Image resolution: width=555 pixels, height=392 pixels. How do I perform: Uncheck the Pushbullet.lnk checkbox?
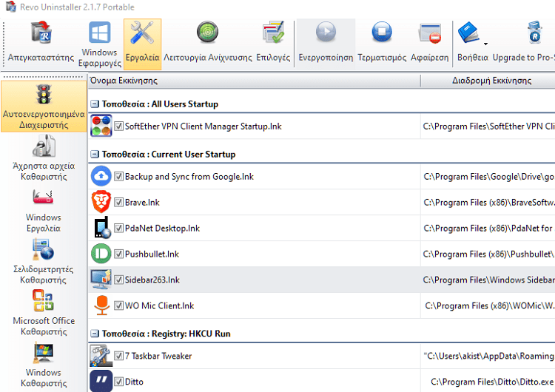click(118, 254)
